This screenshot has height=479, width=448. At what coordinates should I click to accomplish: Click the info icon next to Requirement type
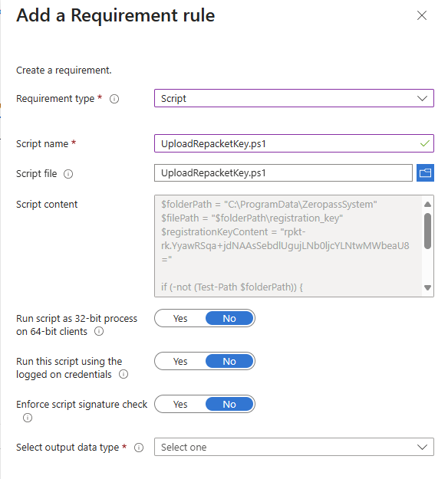(114, 99)
